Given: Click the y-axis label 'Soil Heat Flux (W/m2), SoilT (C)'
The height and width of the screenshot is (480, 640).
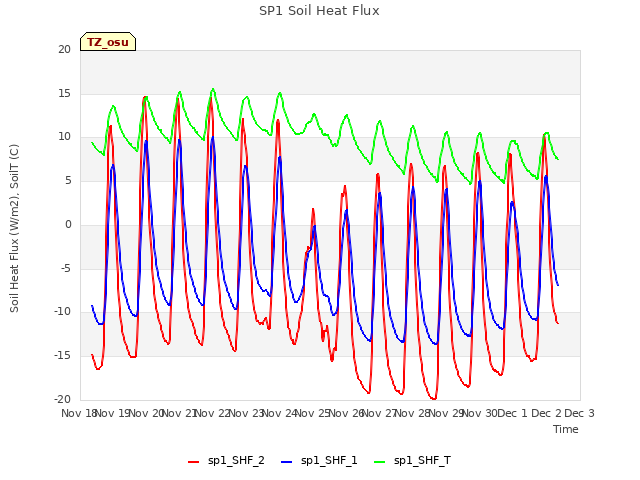Looking at the screenshot, I should (x=14, y=228).
